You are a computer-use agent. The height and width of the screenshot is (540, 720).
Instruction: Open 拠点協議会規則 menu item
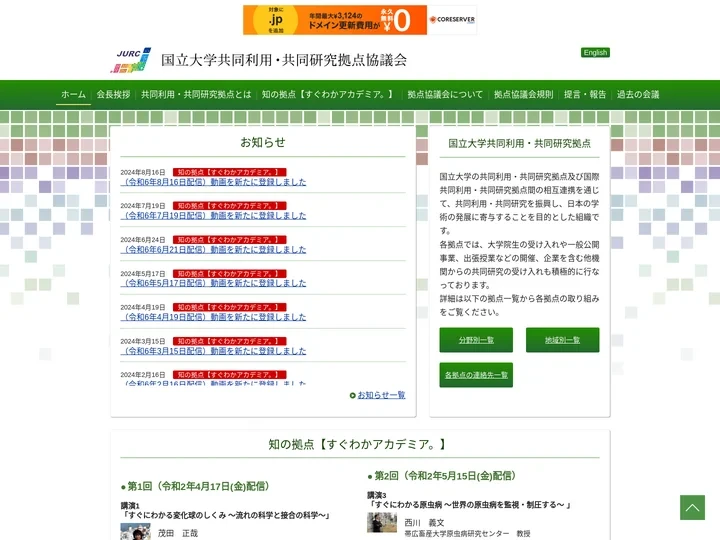[x=523, y=94]
